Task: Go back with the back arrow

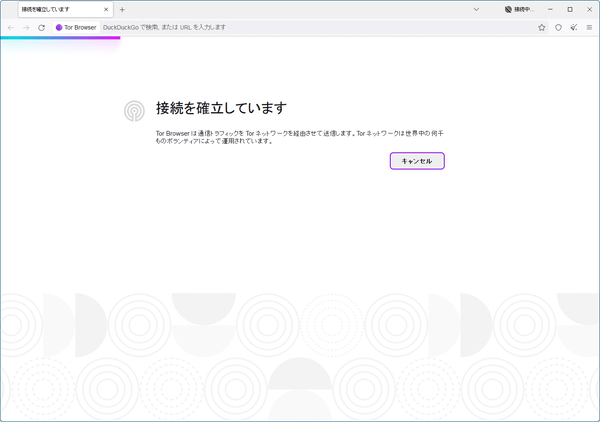Action: coord(11,28)
